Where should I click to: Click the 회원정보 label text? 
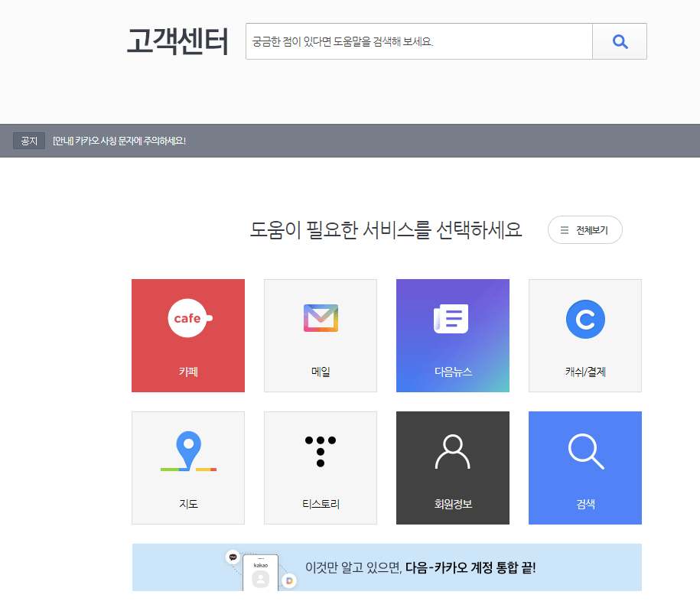(453, 504)
